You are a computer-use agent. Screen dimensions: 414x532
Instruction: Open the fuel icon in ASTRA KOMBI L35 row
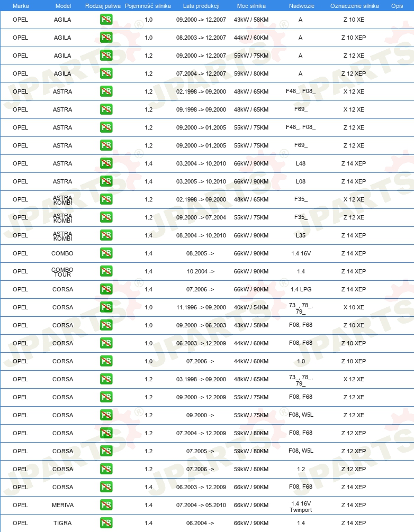pos(106,235)
